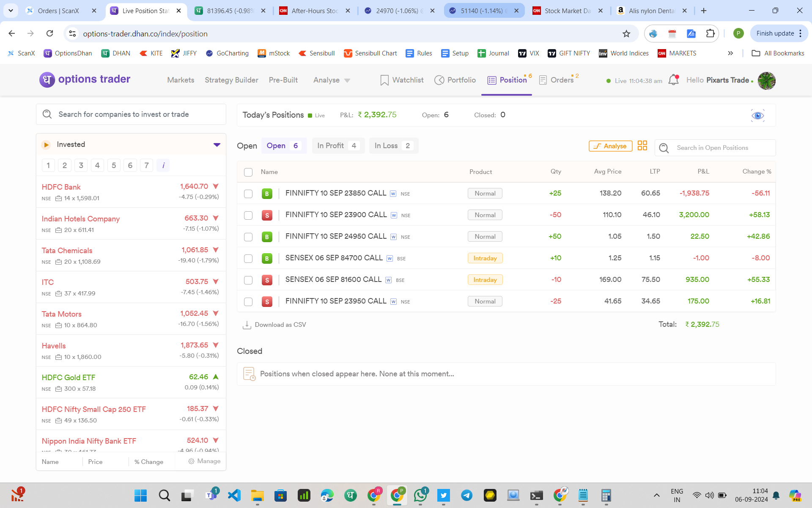Filter positions by In Profit tab

coord(338,146)
